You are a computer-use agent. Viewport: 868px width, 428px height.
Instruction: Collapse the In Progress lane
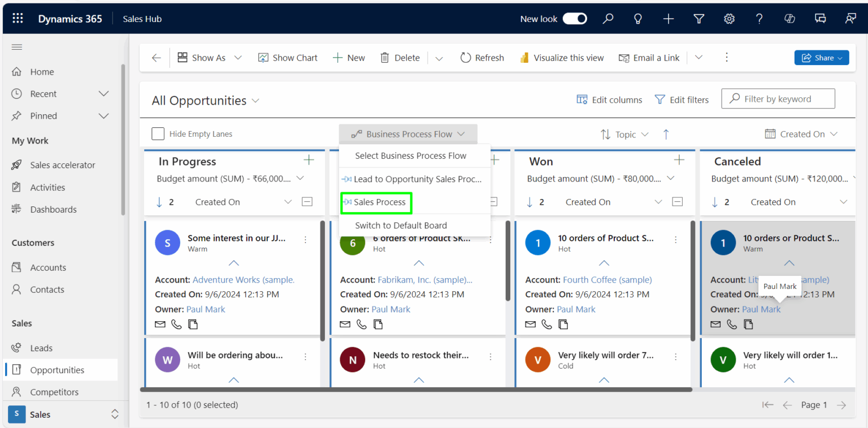coord(307,202)
